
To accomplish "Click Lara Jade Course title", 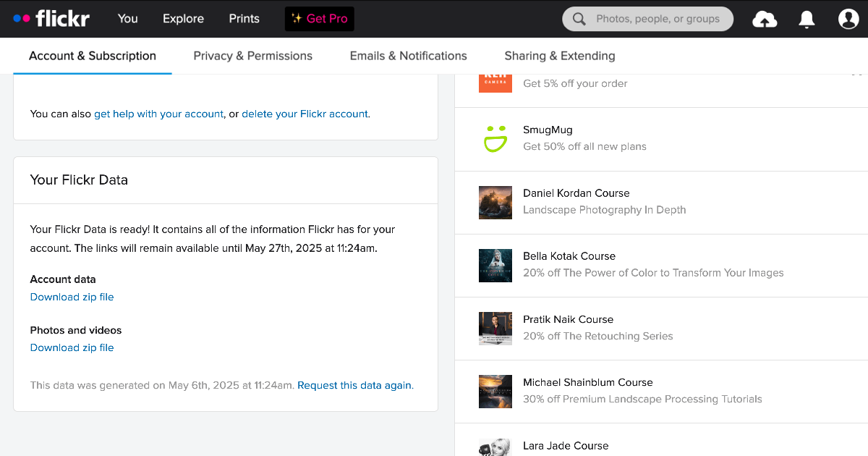I will 566,446.
